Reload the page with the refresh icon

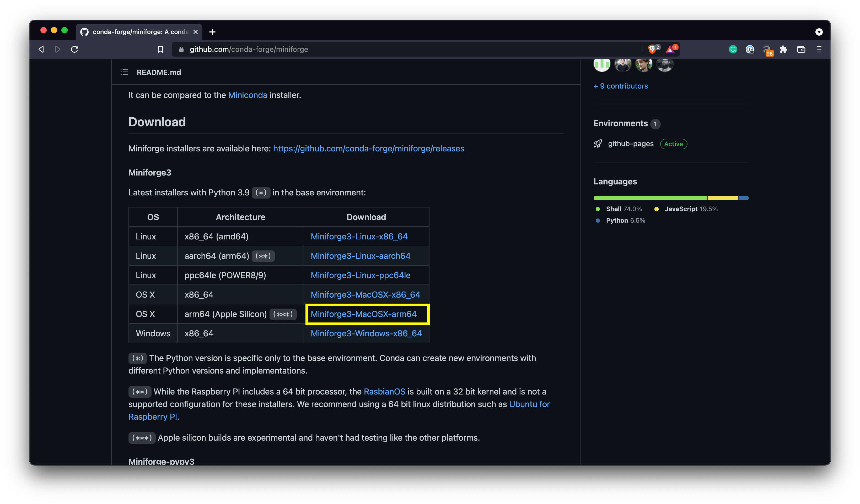click(x=74, y=50)
